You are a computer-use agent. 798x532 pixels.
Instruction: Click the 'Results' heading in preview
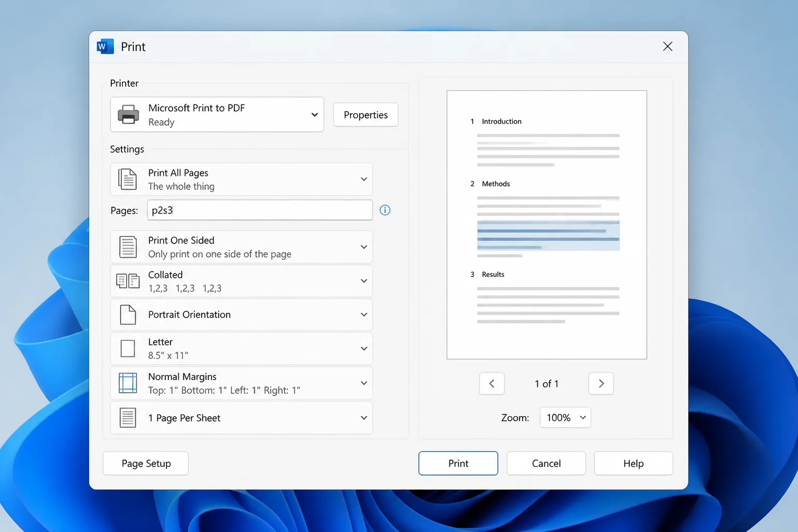tap(493, 274)
